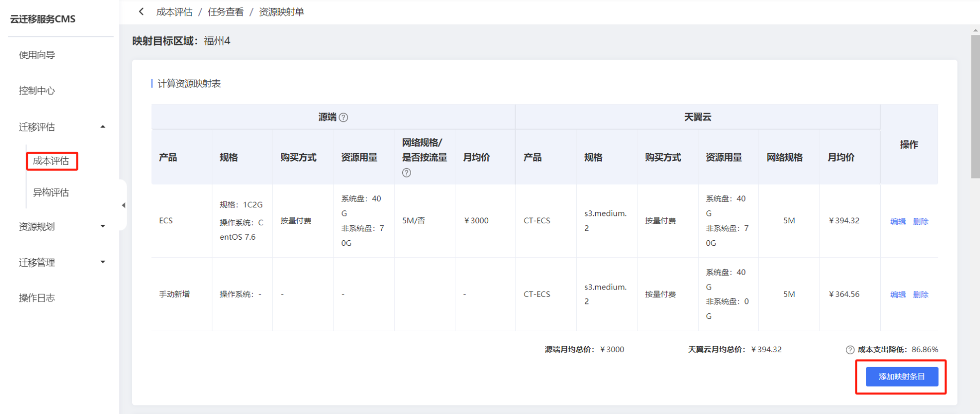This screenshot has width=980, height=414.
Task: Click help icon under 网络规格/是否按流量 header
Action: 406,173
